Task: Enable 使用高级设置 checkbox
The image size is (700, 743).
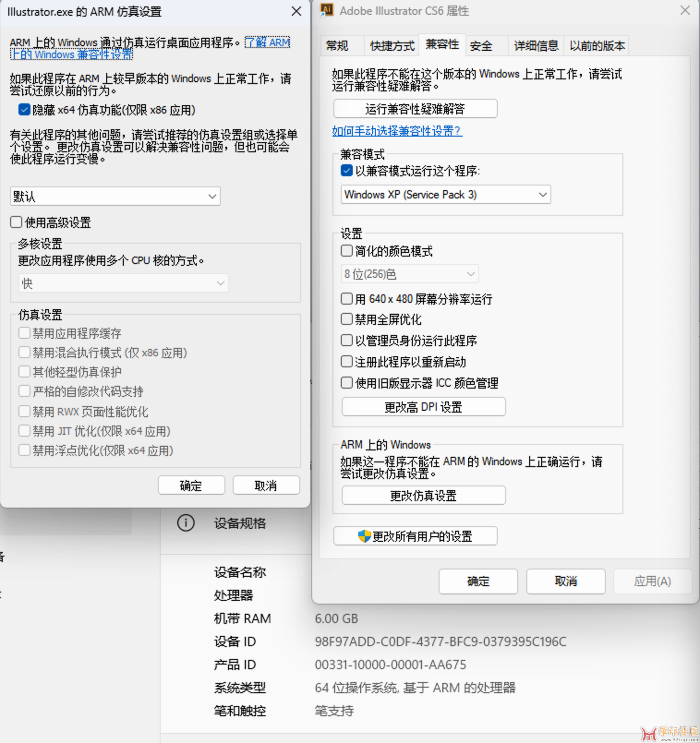Action: click(16, 222)
